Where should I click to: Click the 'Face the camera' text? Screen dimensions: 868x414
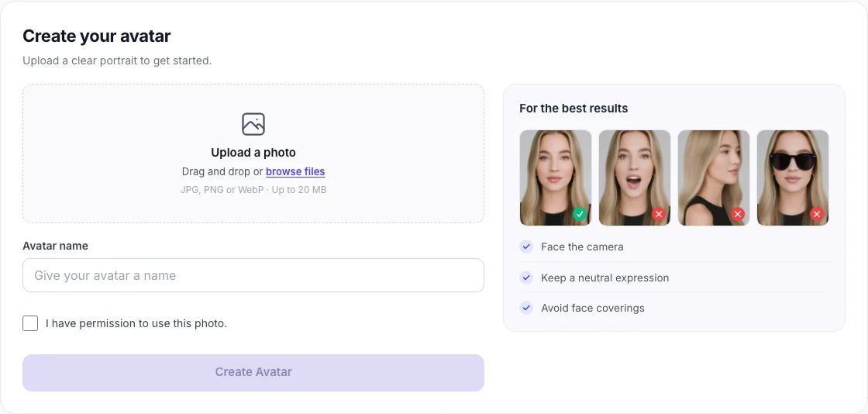(582, 247)
